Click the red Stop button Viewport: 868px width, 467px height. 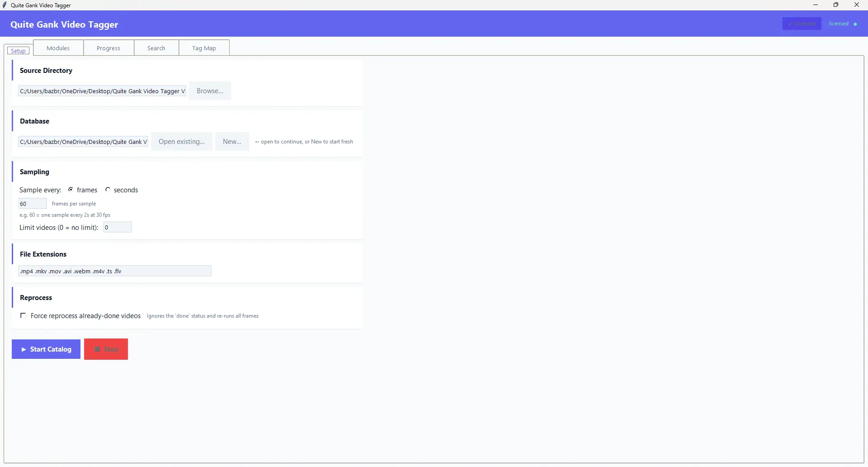[x=106, y=349]
